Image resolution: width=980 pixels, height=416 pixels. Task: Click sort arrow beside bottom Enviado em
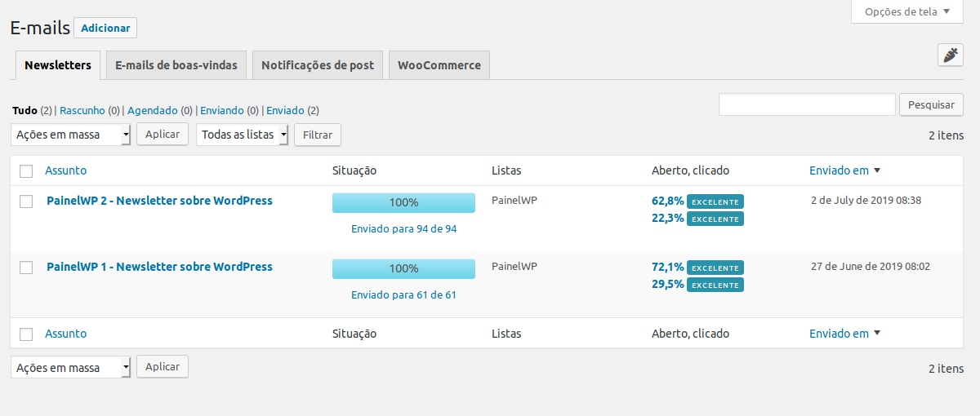pos(877,333)
